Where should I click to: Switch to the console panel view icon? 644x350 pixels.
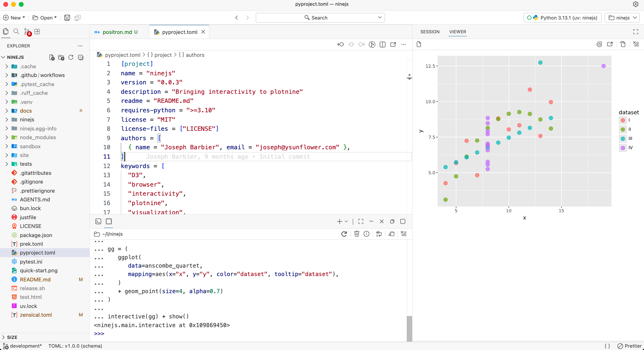pyautogui.click(x=109, y=222)
